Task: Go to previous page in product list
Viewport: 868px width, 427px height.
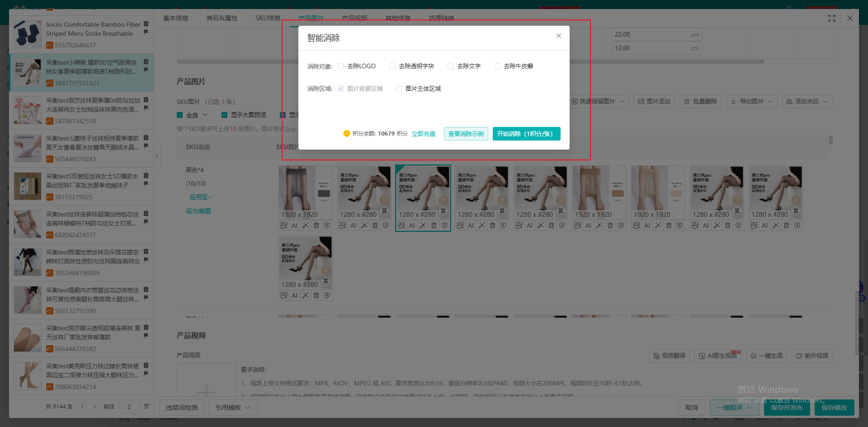Action: pos(83,407)
